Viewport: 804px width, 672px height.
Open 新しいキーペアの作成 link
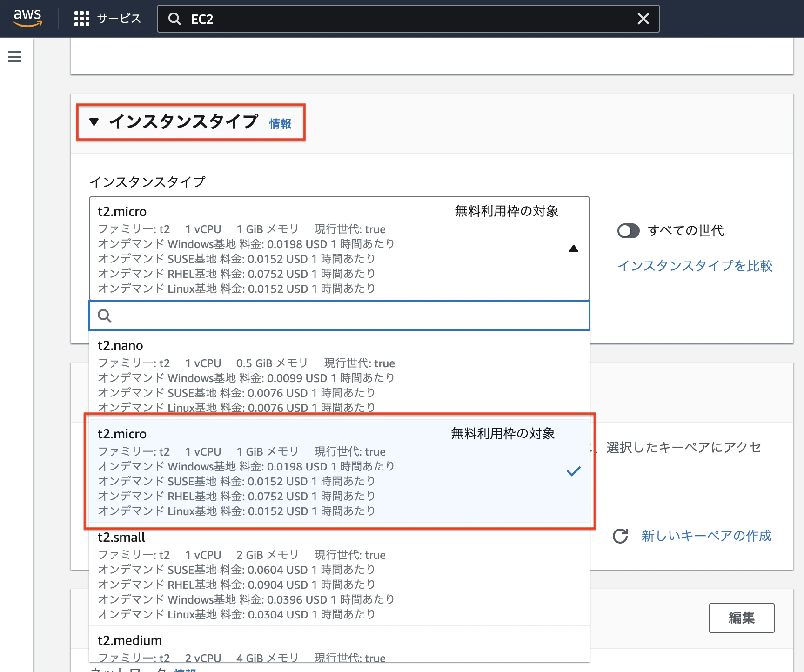(x=706, y=536)
